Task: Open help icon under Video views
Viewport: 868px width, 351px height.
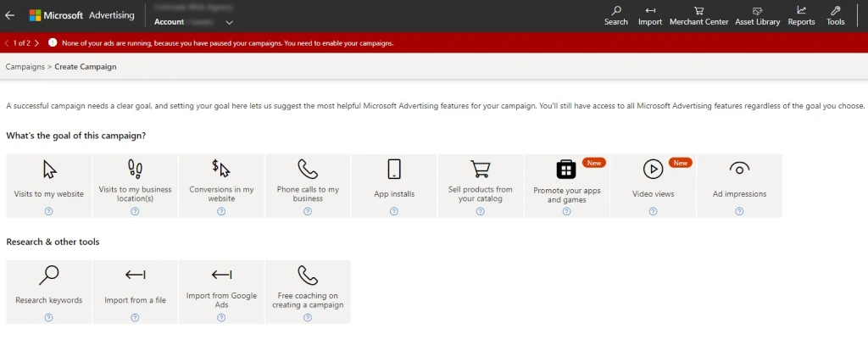Action: tap(654, 211)
